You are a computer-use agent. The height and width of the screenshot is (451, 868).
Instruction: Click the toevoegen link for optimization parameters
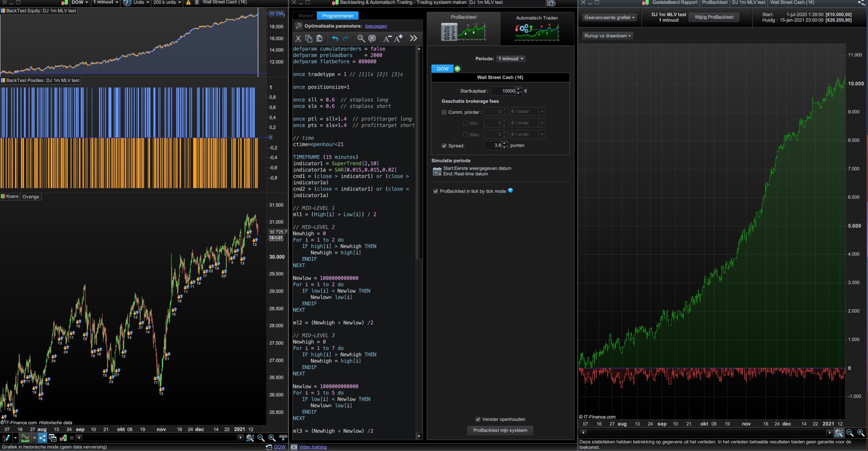(376, 26)
